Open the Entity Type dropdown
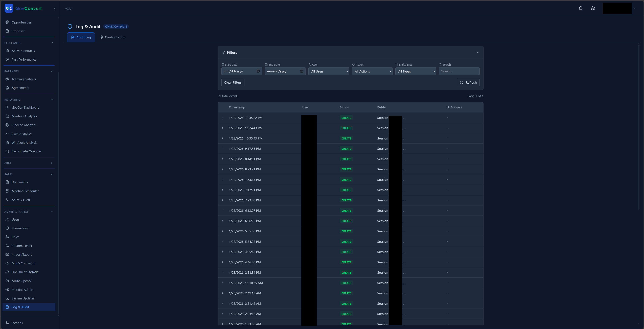 416,71
